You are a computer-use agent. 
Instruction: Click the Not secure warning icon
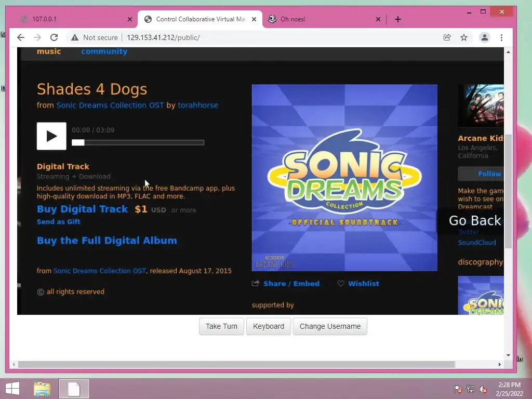[75, 37]
